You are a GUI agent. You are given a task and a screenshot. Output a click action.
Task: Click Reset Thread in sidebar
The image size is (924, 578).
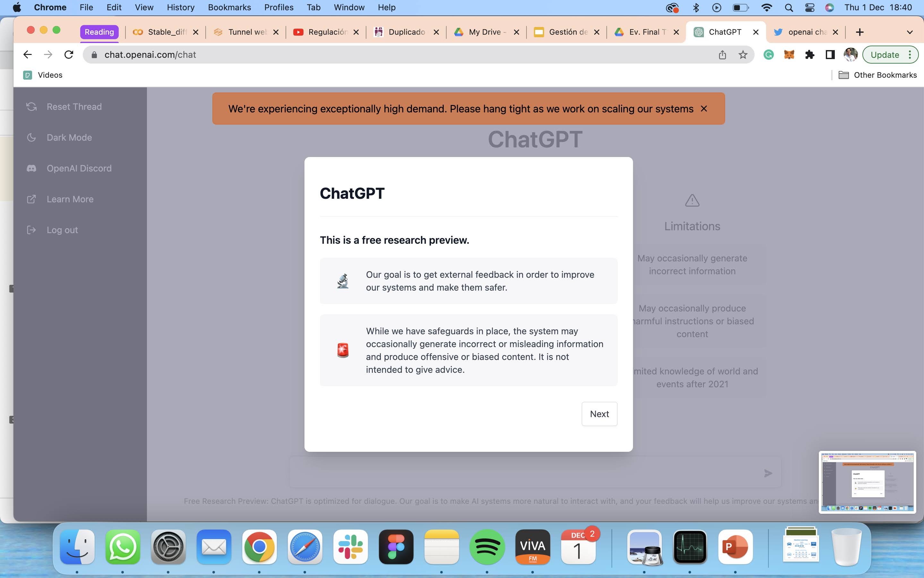(x=64, y=107)
